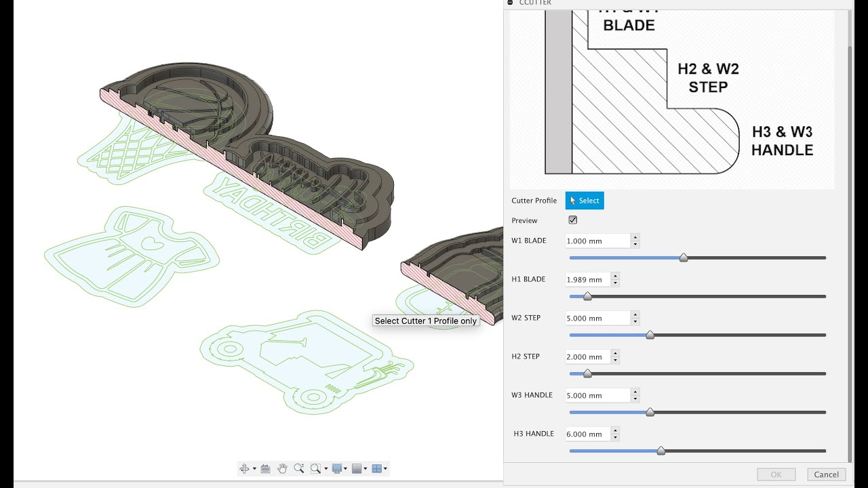Screen dimensions: 868x488
Task: Click the 'Cutter Profile' label
Action: pos(534,201)
